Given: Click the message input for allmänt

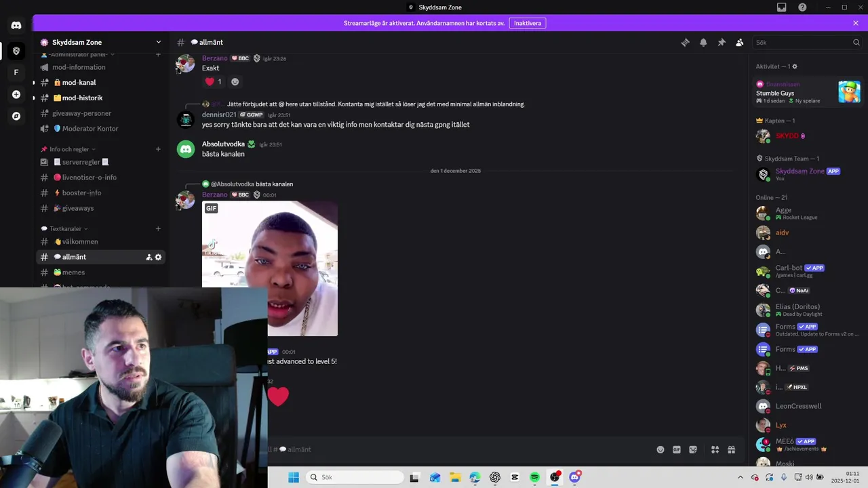Looking at the screenshot, I should coord(461,449).
